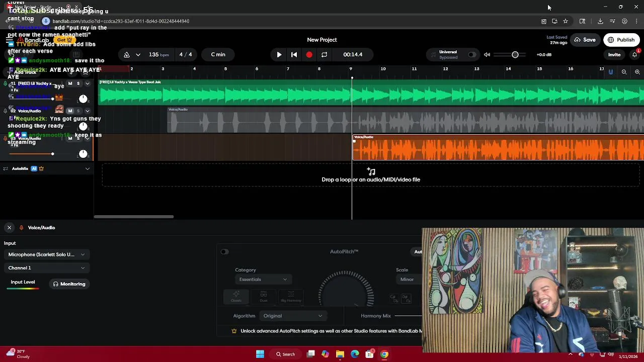
Task: Open notifications bell
Action: [x=635, y=54]
